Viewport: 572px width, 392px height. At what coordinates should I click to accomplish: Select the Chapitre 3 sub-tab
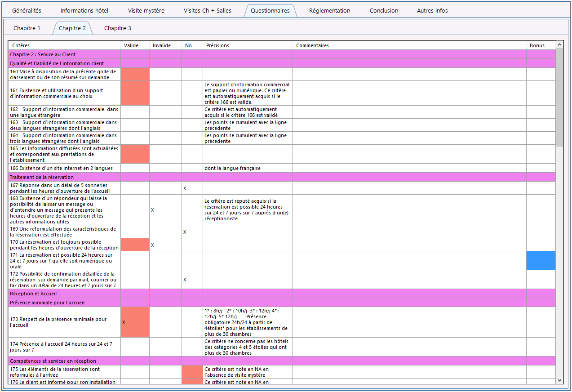[118, 28]
